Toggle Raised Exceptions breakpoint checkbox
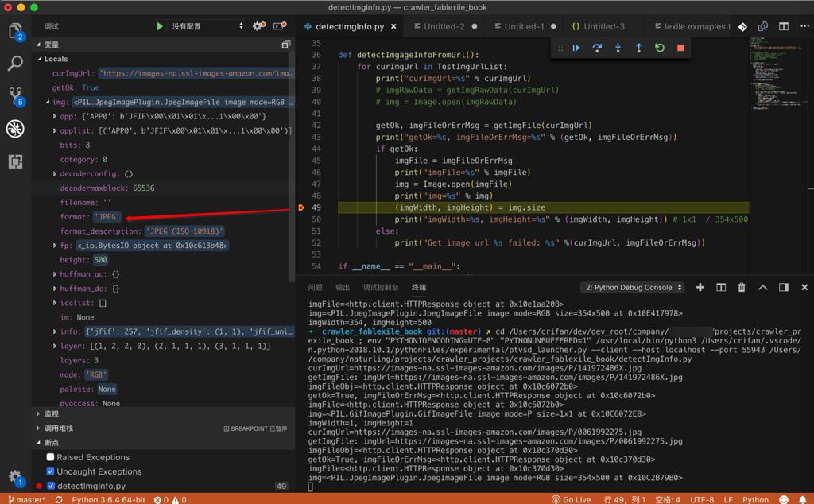This screenshot has width=814, height=504. (x=50, y=457)
